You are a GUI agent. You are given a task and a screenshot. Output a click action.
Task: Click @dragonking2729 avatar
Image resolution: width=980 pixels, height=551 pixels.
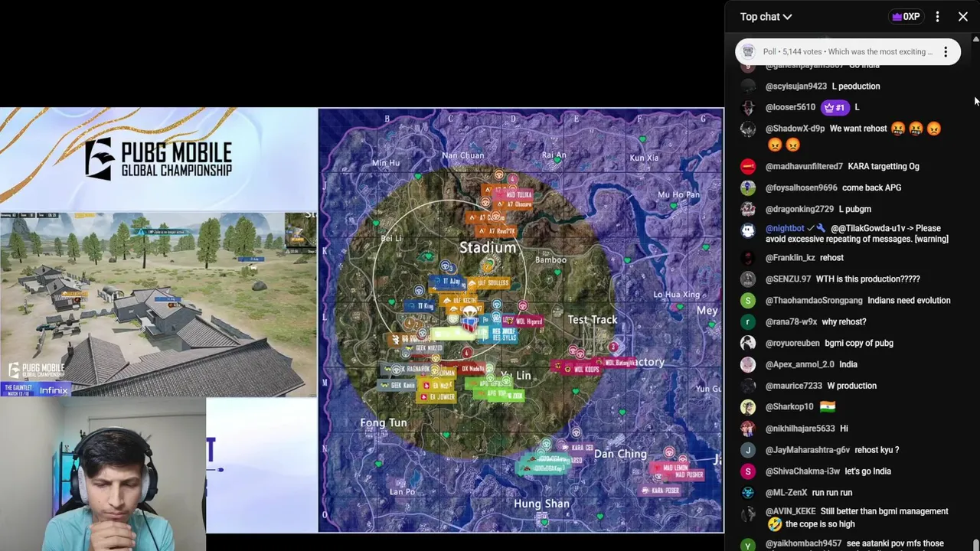pos(748,209)
